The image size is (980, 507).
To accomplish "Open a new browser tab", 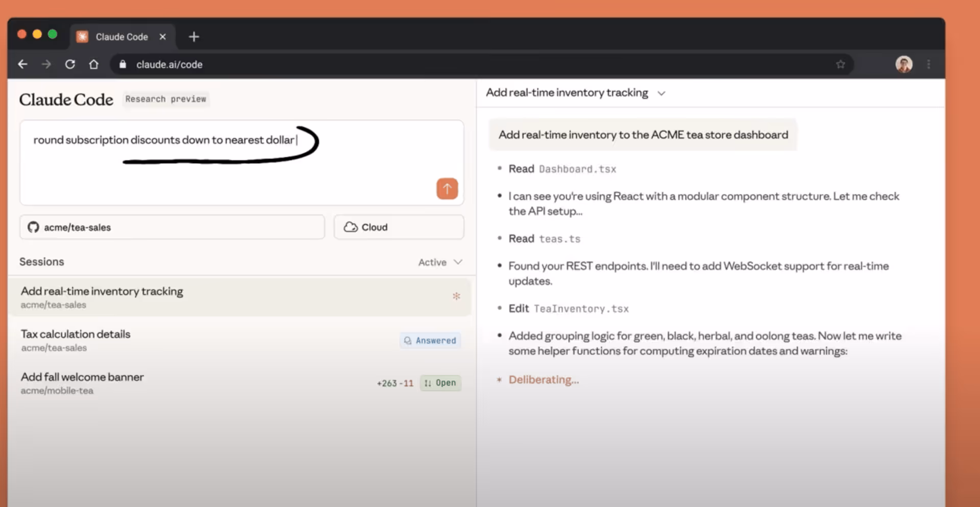I will (194, 37).
